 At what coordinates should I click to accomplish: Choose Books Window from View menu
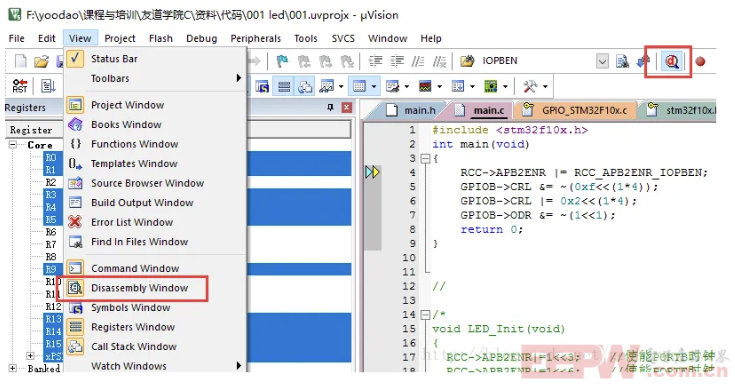coord(155,124)
